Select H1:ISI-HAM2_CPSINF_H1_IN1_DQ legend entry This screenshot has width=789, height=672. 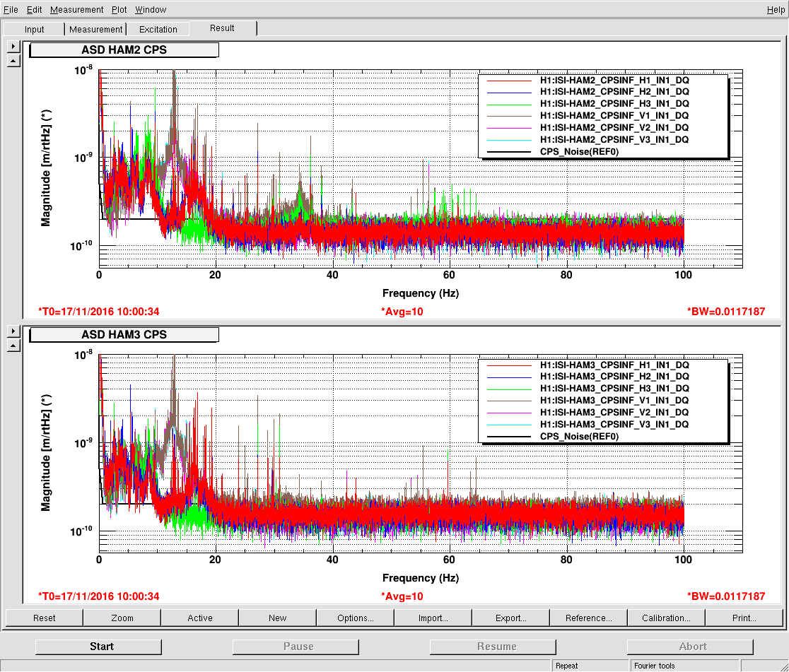(x=614, y=80)
